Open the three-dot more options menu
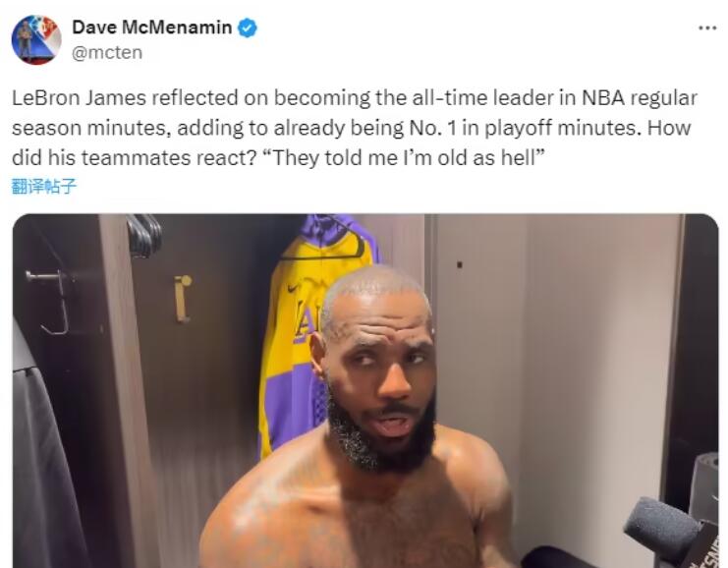The image size is (728, 568). (x=707, y=28)
